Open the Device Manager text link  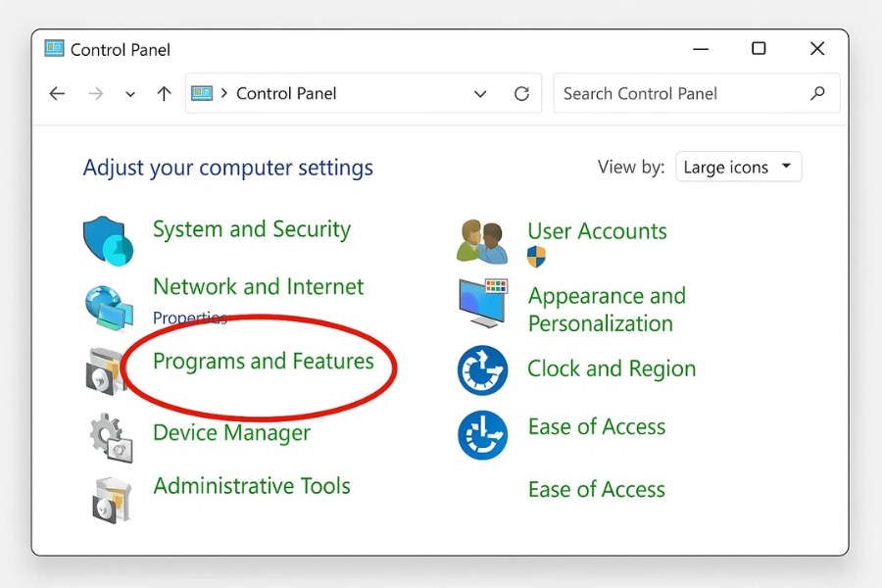tap(231, 433)
